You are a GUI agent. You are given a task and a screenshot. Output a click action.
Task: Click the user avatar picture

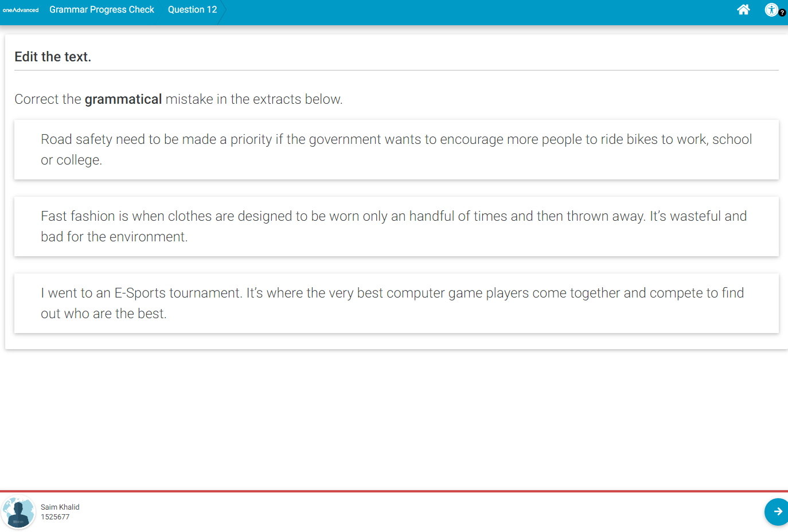coord(18,512)
